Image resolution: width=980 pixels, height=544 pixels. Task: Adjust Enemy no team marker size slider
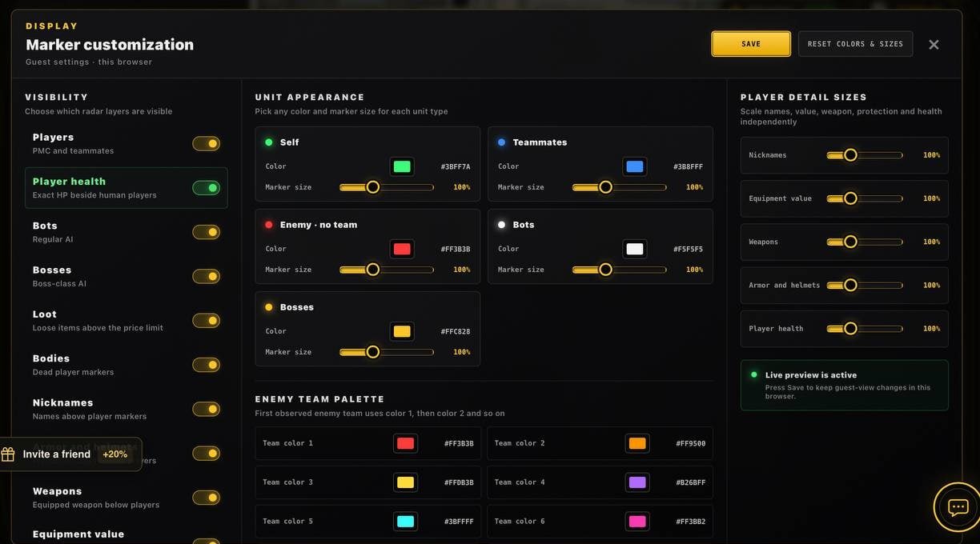(387, 270)
